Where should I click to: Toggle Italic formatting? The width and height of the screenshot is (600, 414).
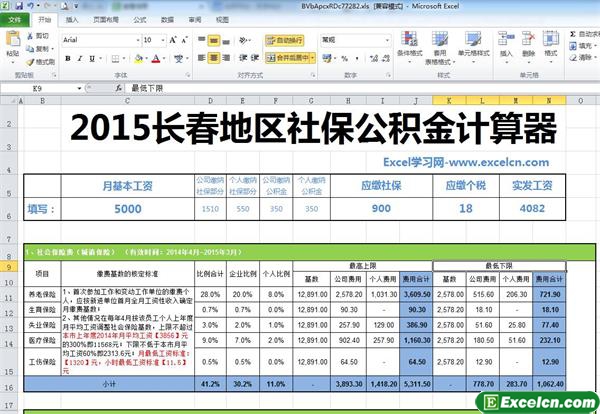click(x=80, y=59)
